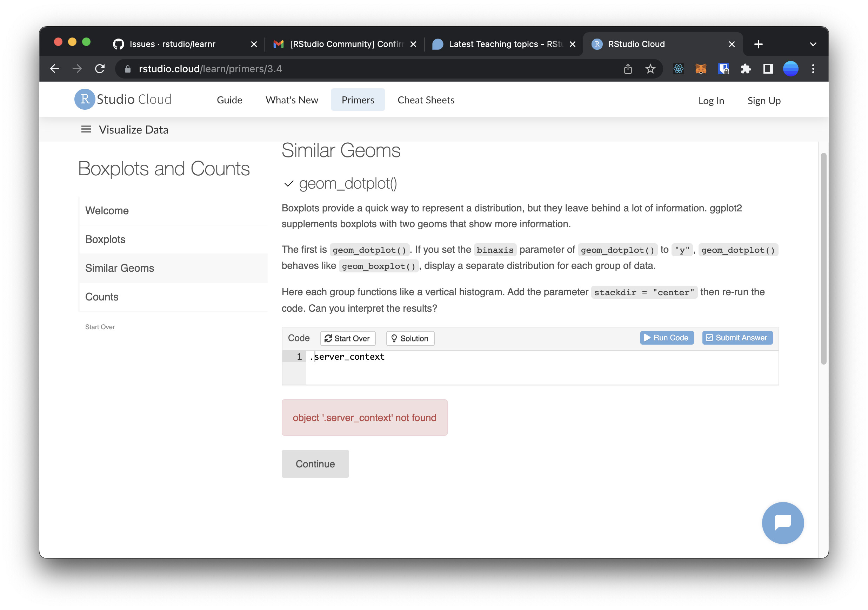Go to the Boxplots section
This screenshot has width=868, height=610.
[x=174, y=239]
